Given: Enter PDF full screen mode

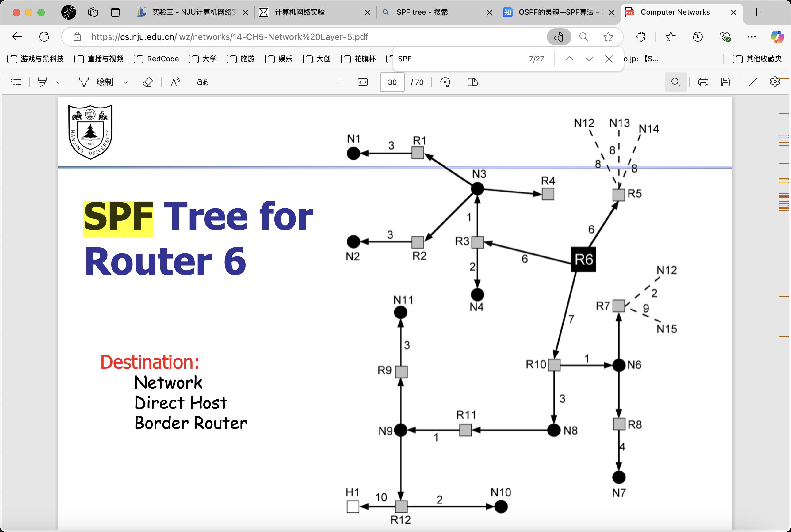Looking at the screenshot, I should pos(753,82).
